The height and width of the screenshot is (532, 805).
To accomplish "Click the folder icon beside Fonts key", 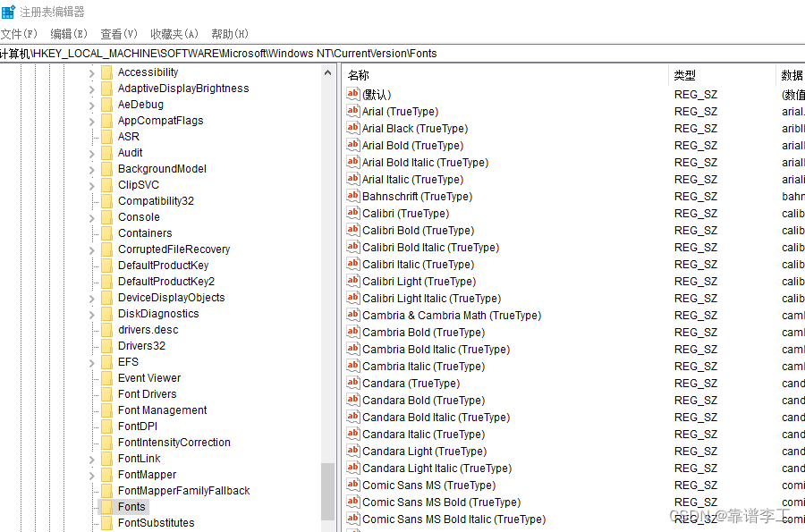I will pos(106,507).
